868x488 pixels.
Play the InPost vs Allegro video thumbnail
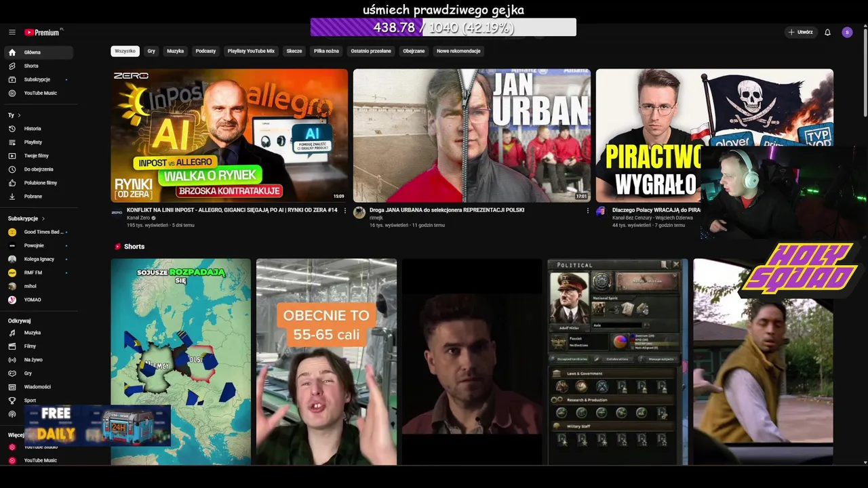coord(229,136)
